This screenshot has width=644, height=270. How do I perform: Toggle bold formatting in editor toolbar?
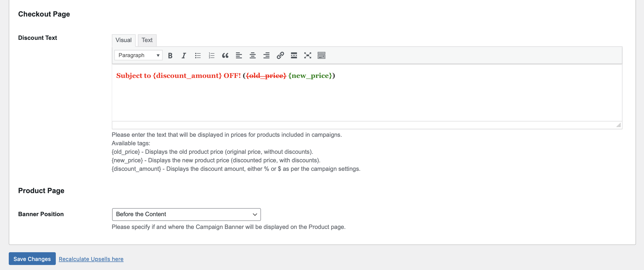coord(170,55)
